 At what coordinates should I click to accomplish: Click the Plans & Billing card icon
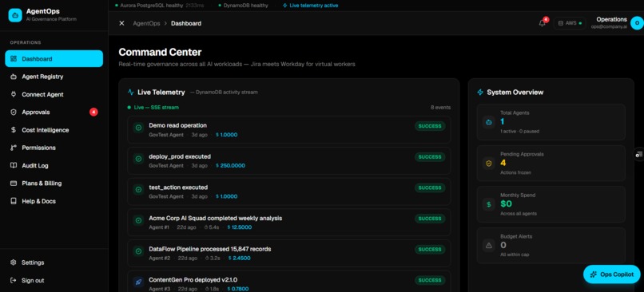pos(14,183)
